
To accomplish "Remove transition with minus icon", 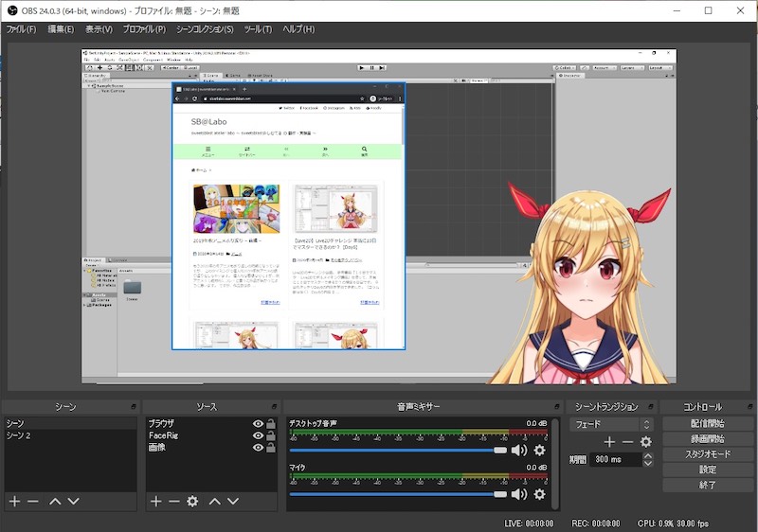I will [x=627, y=442].
